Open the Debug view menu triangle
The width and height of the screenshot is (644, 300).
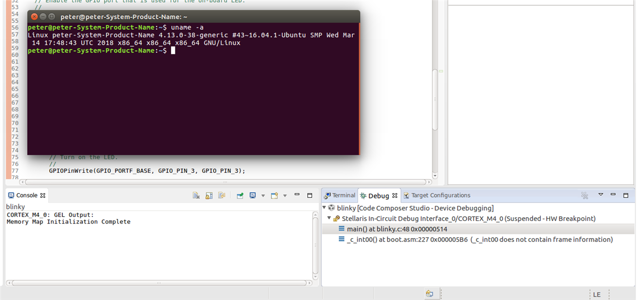pos(601,195)
